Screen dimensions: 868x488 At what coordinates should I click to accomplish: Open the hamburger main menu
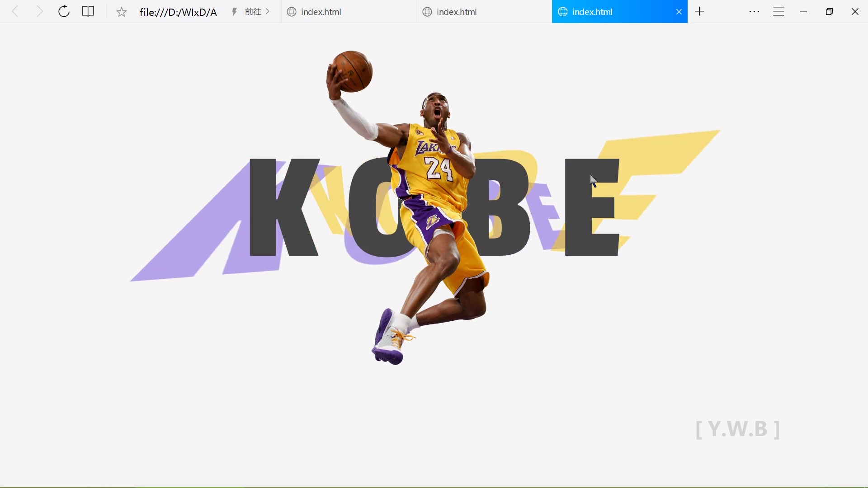778,12
